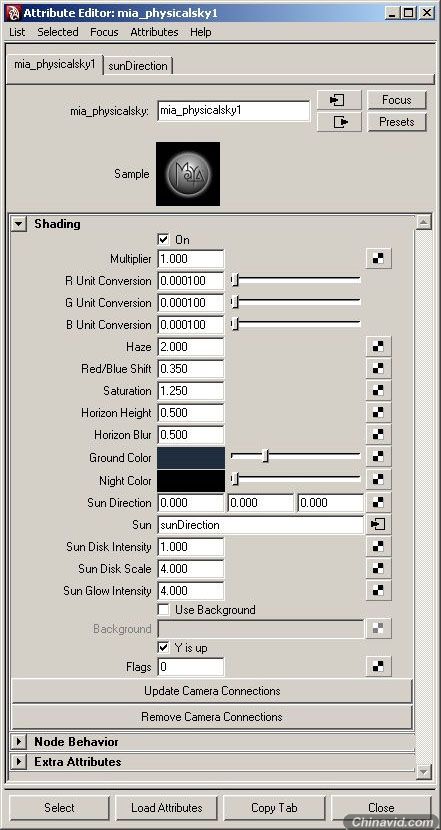Click the Load Attributes button
The height and width of the screenshot is (830, 441).
(x=167, y=808)
